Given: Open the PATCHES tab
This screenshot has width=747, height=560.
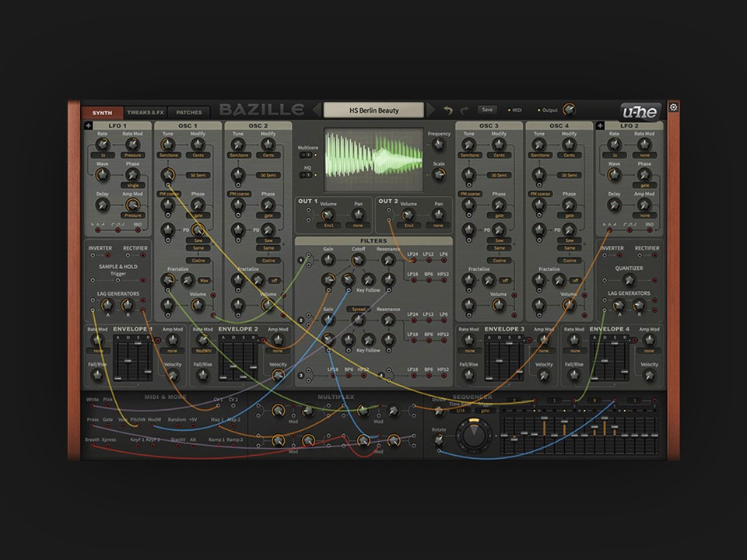Looking at the screenshot, I should click(x=189, y=113).
